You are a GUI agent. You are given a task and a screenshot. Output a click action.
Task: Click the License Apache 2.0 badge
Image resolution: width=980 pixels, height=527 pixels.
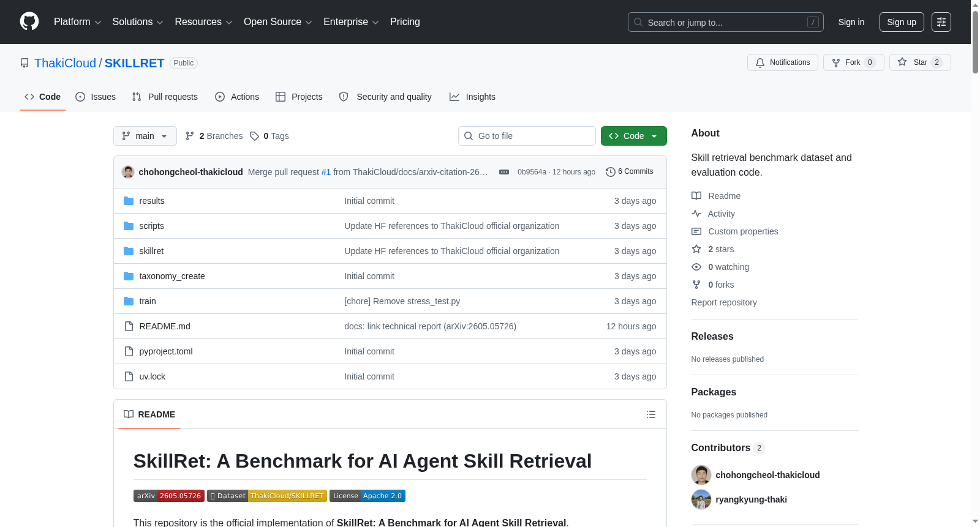[367, 496]
